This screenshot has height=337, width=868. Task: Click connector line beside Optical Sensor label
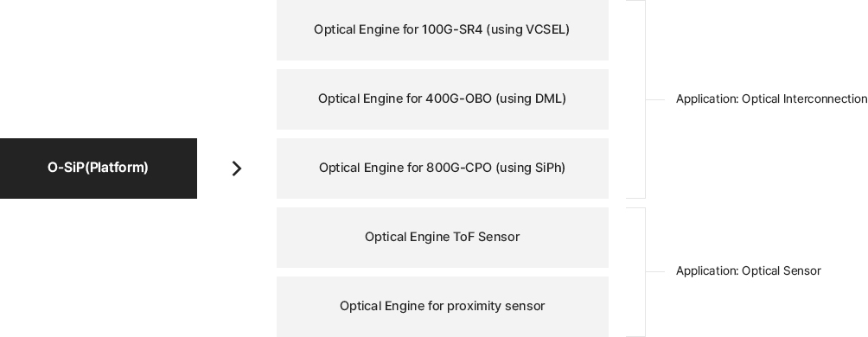coord(654,271)
